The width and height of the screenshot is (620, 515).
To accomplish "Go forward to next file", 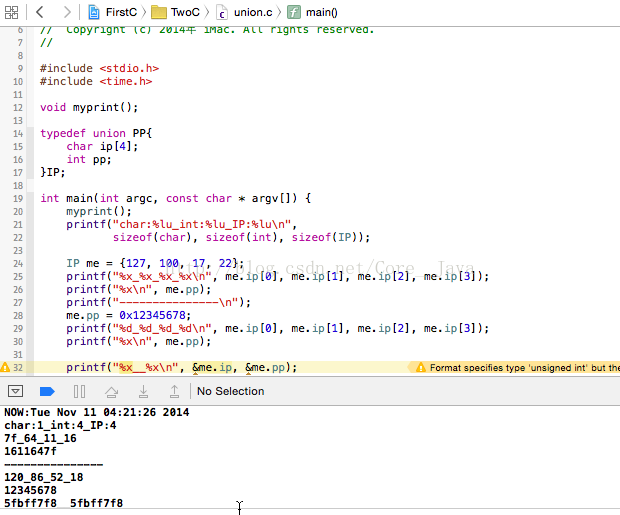I will pyautogui.click(x=66, y=12).
